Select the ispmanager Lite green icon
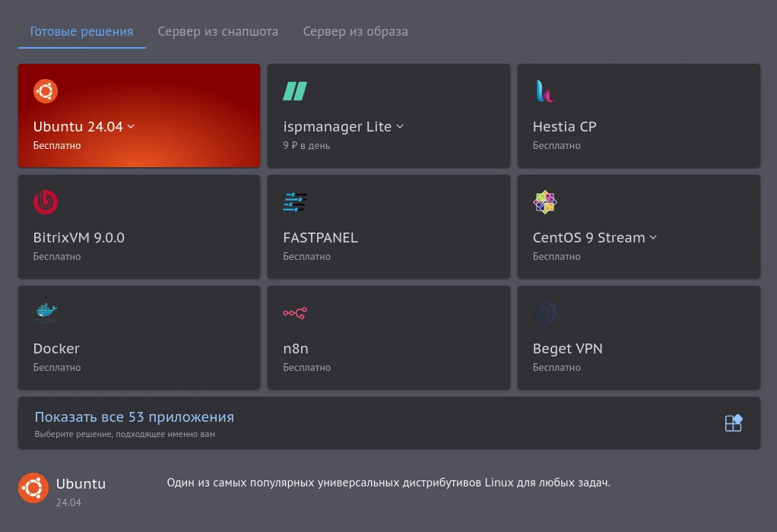 pos(295,91)
